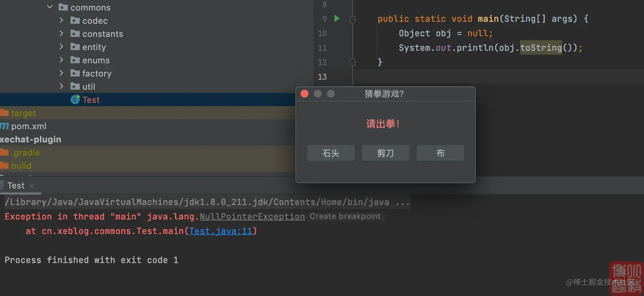
Task: Expand the factory folder chevron
Action: coord(61,73)
